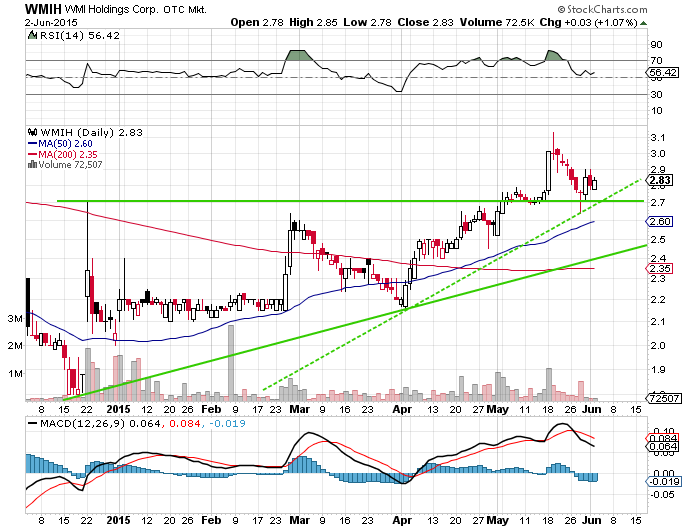This screenshot has width=687, height=527.
Task: Click the 56.42 RSI value tag on right axis
Action: point(662,72)
